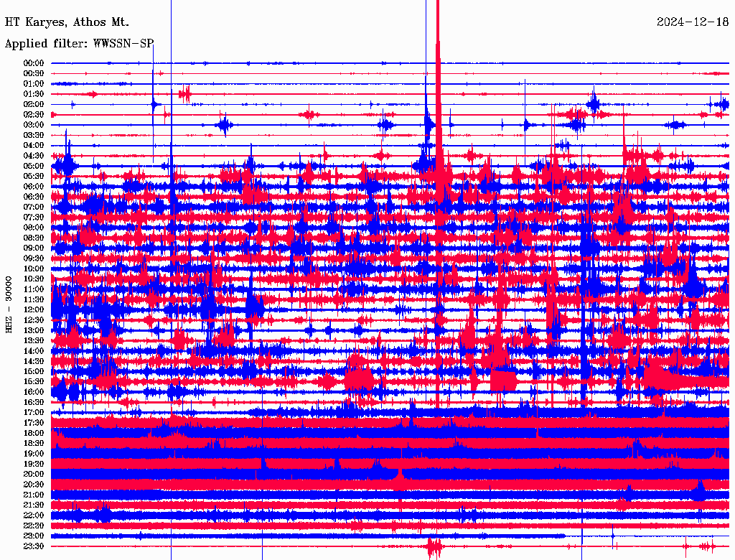Click the 16:00 time label
This screenshot has width=735, height=560.
pyautogui.click(x=34, y=391)
